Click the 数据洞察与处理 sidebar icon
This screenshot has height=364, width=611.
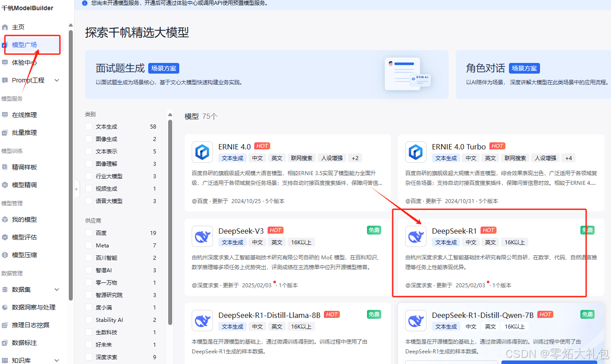[5, 307]
